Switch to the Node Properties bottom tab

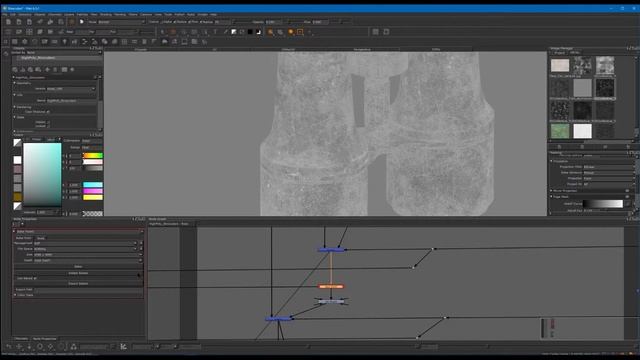click(44, 339)
